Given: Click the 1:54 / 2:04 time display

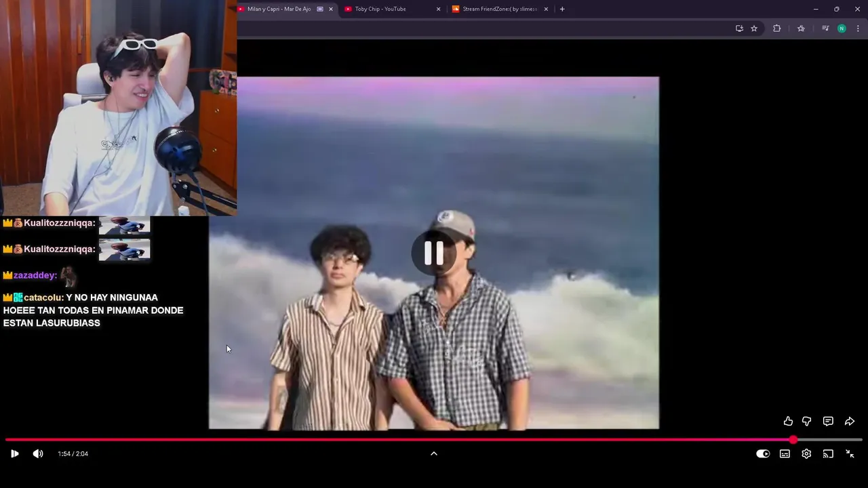Looking at the screenshot, I should point(73,453).
